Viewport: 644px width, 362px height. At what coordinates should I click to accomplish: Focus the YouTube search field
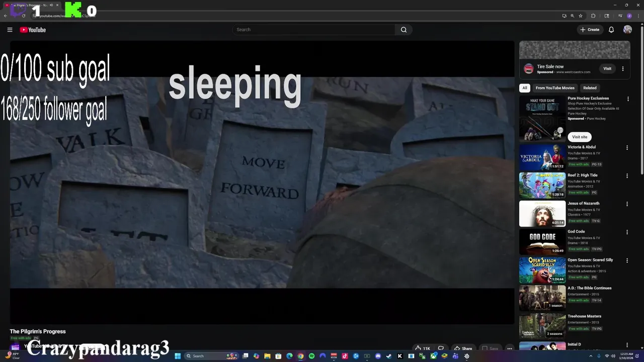314,30
